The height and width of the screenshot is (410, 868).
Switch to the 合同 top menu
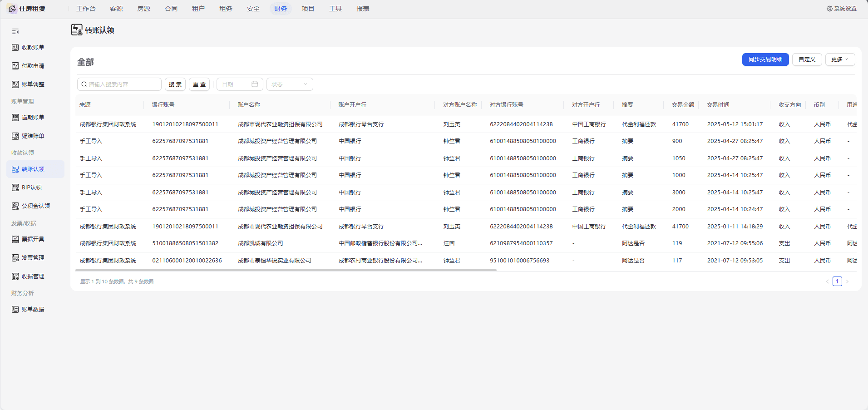coord(171,9)
